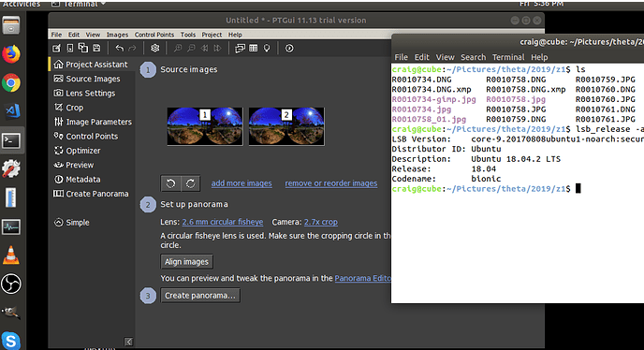Click R0010734-gimp.jpg in terminal listing
644x350 pixels.
[433, 99]
